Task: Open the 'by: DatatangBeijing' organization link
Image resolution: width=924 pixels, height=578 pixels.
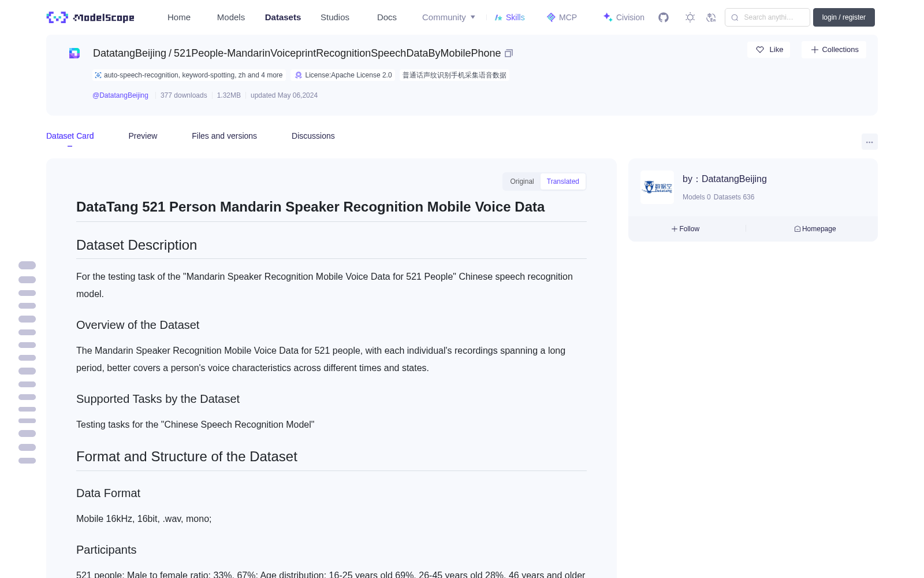Action: [725, 179]
